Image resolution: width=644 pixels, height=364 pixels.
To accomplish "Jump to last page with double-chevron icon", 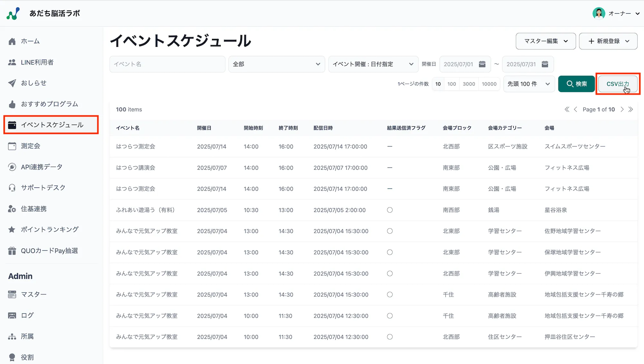I will click(x=631, y=109).
